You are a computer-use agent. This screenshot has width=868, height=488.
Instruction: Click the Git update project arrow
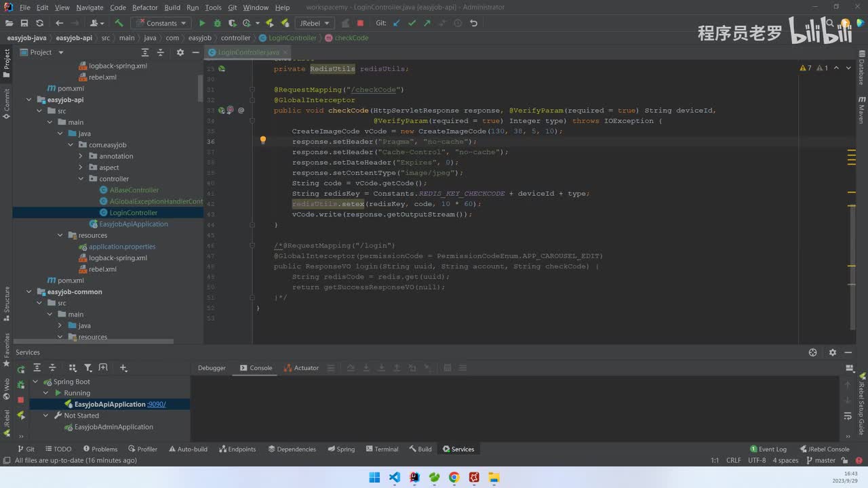point(397,23)
